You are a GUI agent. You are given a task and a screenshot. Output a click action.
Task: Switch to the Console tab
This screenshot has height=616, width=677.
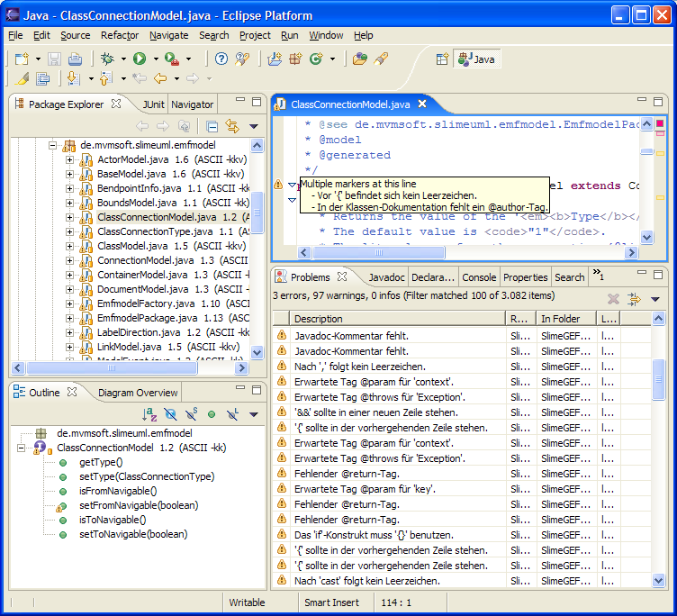coord(479,277)
